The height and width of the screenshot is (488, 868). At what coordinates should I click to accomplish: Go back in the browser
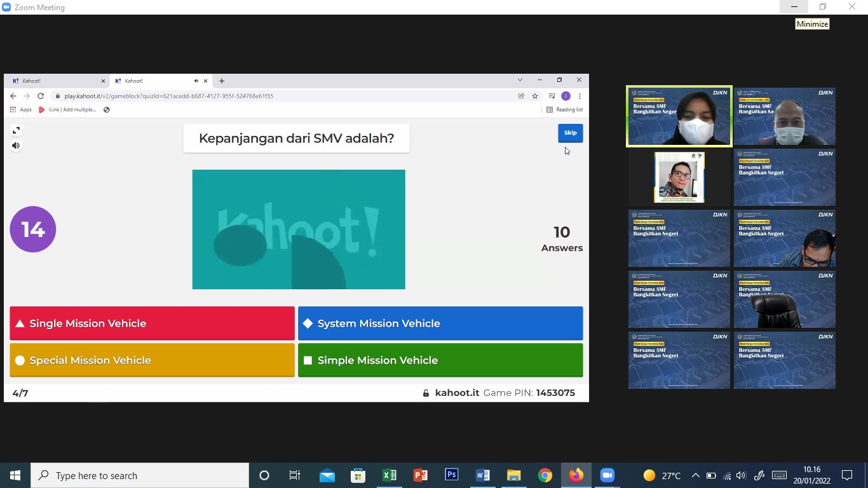(13, 96)
